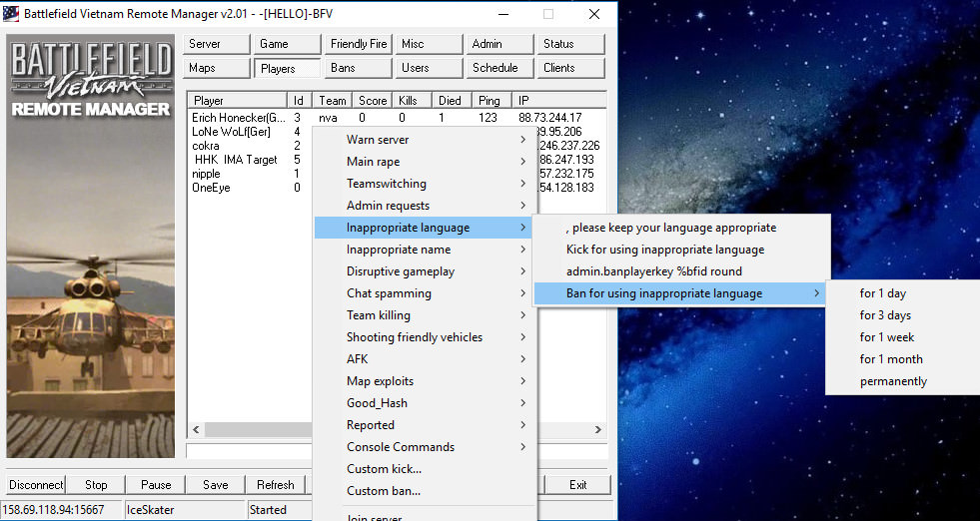Click the Refresh button
Viewport: 980px width, 521px height.
[276, 485]
